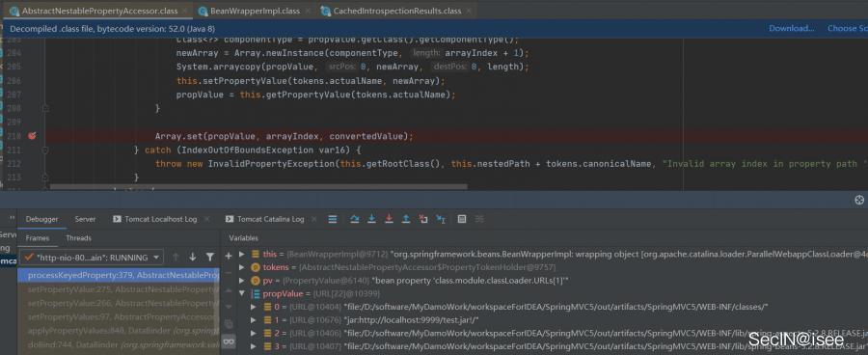The height and width of the screenshot is (355, 868).
Task: Select the processKeyedProperty:379 stack frame
Action: (119, 275)
